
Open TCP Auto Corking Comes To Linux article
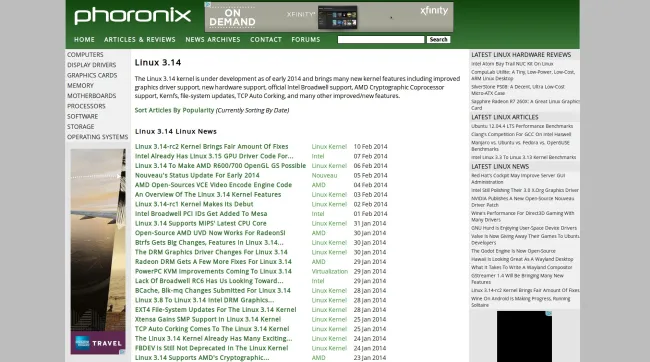[x=212, y=329]
